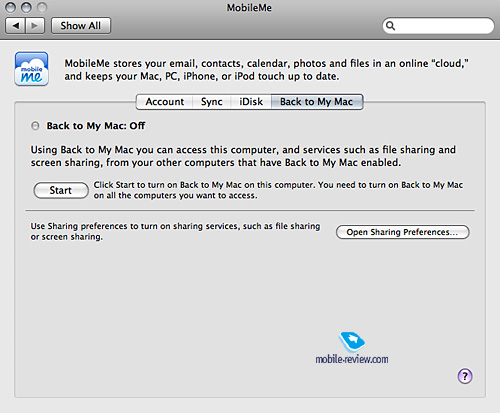
Task: Click the mobile-review.com text link
Action: click(352, 359)
